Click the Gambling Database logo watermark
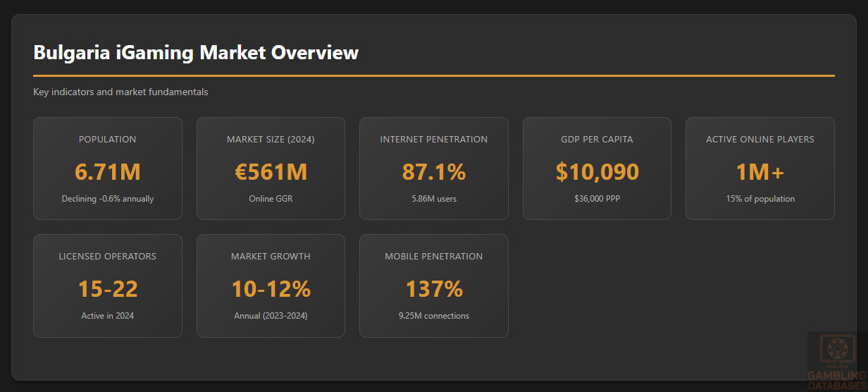Viewport: 868px width, 392px height. point(836,360)
